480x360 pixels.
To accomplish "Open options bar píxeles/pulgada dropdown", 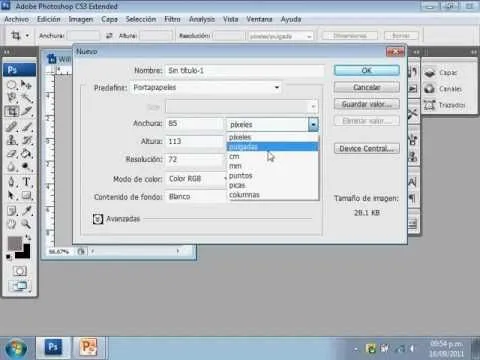I will tap(280, 36).
